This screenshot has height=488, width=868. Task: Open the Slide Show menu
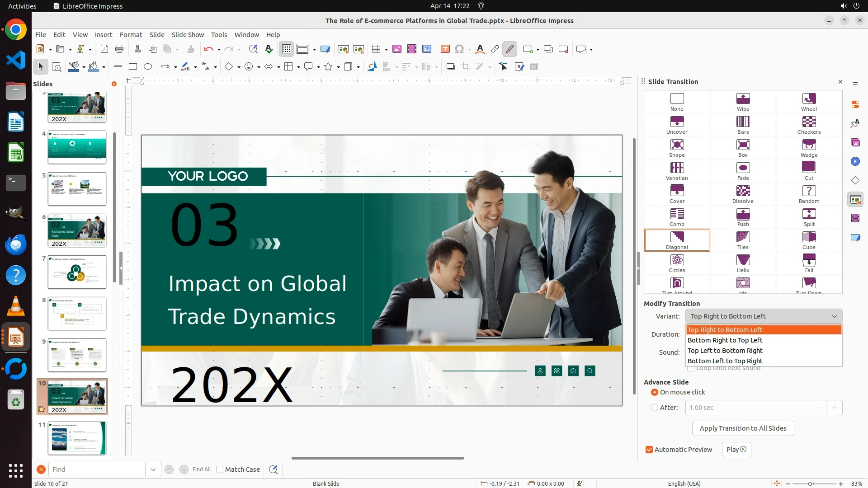[x=188, y=35]
